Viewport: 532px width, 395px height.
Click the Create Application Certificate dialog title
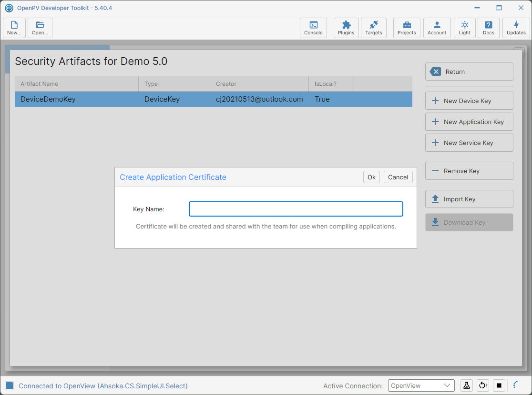point(173,177)
